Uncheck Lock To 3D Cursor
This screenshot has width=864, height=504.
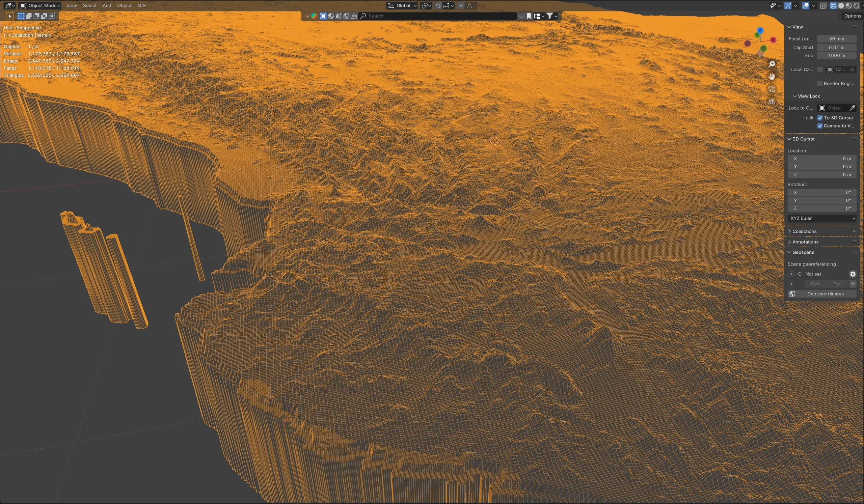click(820, 118)
